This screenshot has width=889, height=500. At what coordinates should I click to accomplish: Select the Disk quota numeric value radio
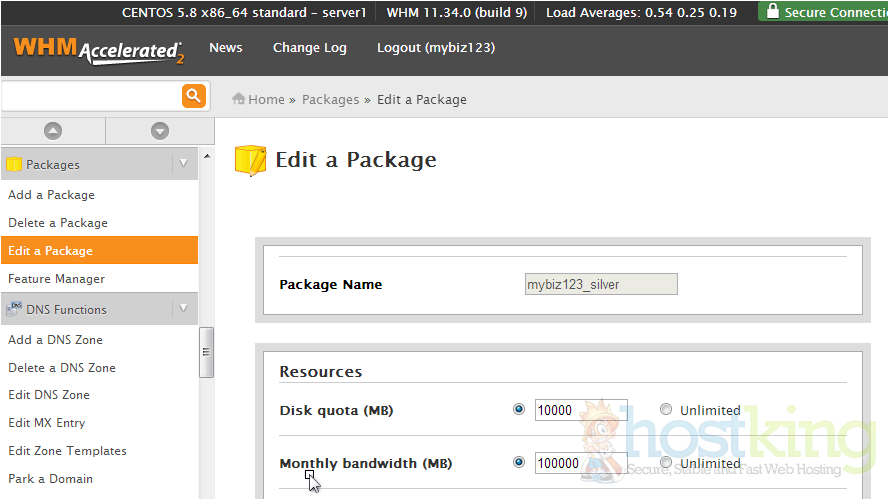(518, 409)
